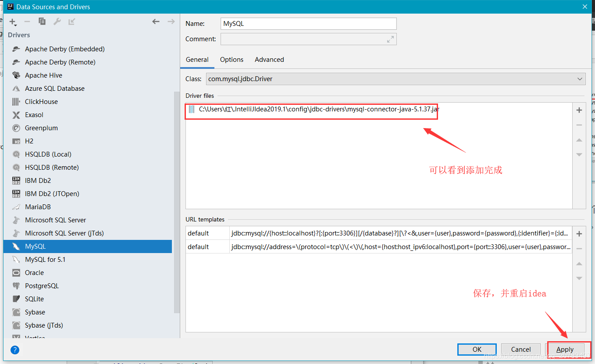Add a driver file with the plus icon
Image resolution: width=595 pixels, height=364 pixels.
tap(579, 110)
